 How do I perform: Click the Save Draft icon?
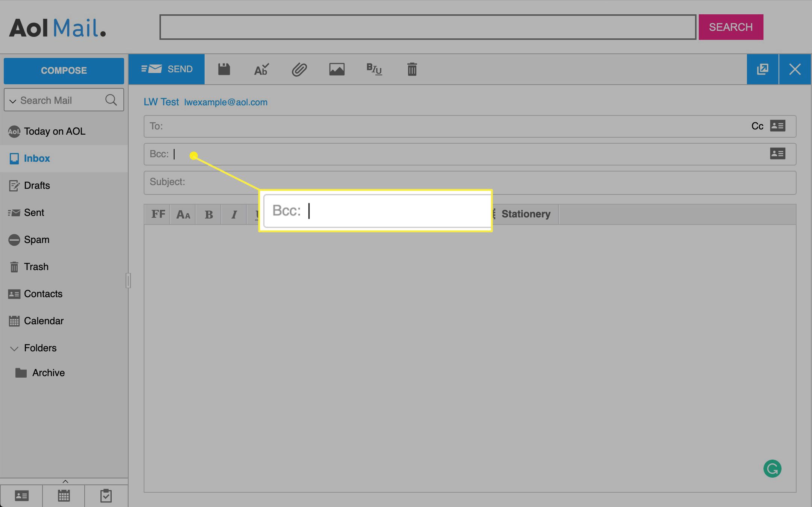pos(223,68)
